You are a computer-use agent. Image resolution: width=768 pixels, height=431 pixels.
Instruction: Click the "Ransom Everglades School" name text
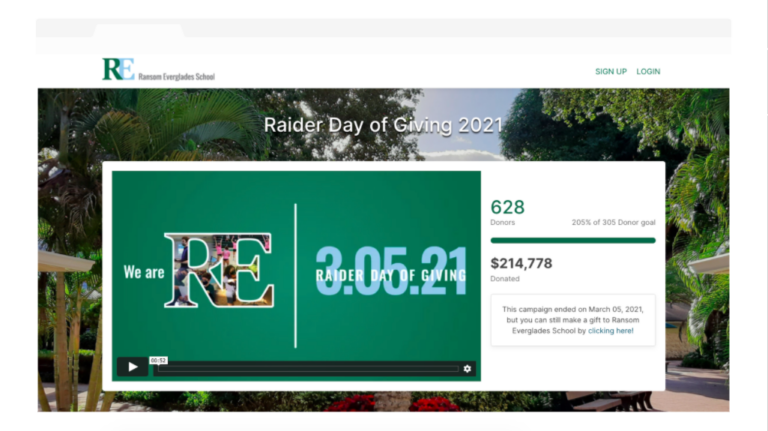pos(176,76)
